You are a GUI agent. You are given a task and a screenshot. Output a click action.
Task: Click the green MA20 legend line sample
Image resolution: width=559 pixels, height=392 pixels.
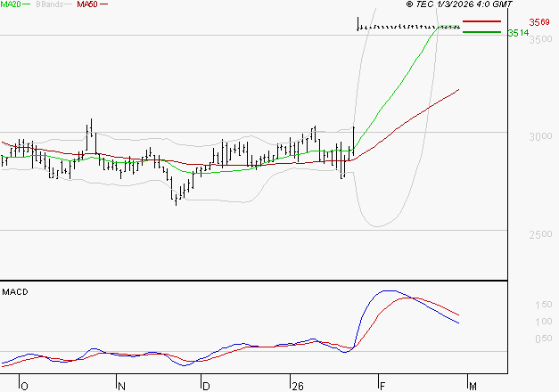point(27,4)
